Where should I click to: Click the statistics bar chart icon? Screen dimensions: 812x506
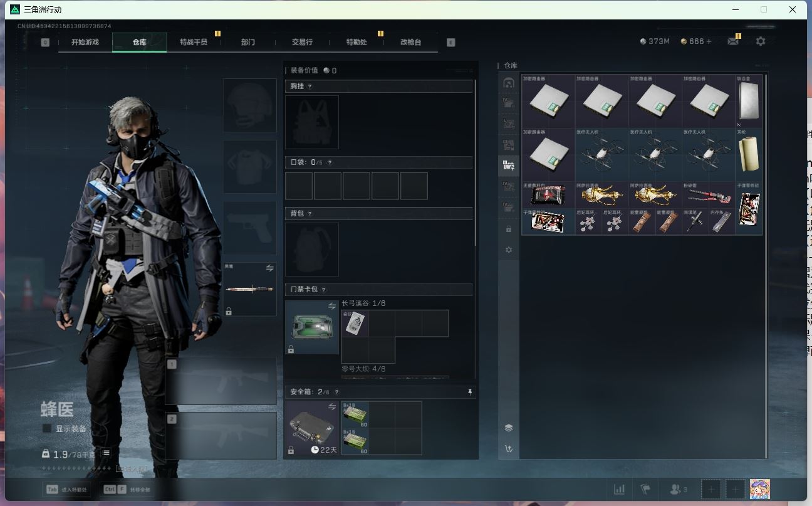point(619,489)
